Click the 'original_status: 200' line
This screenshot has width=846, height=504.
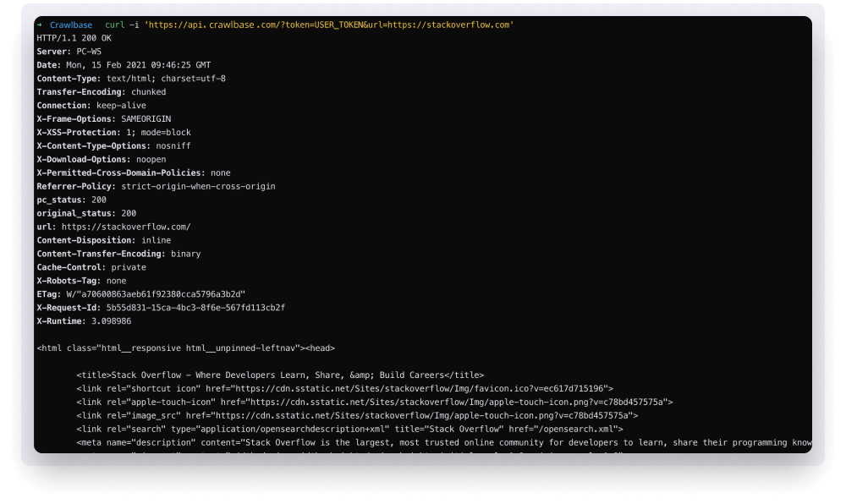(86, 213)
